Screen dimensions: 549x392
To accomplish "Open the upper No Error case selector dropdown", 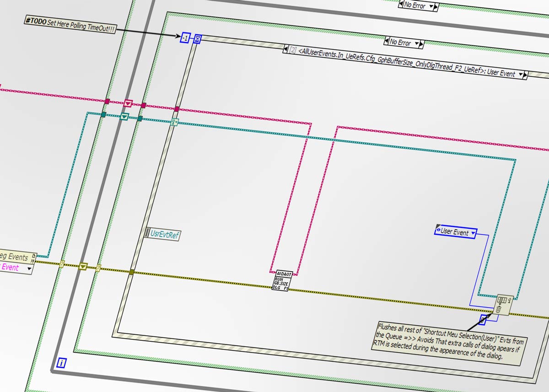I will [430, 6].
